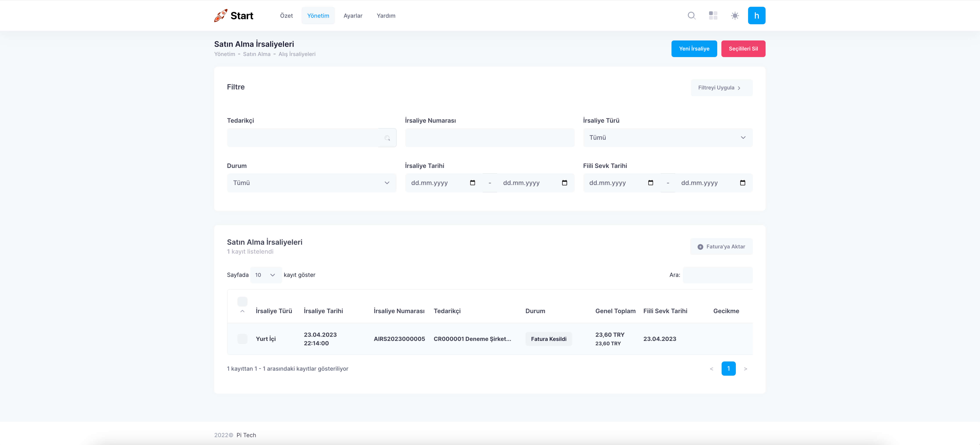This screenshot has height=445, width=980.
Task: Go to the Özet menu tab
Action: [286, 16]
